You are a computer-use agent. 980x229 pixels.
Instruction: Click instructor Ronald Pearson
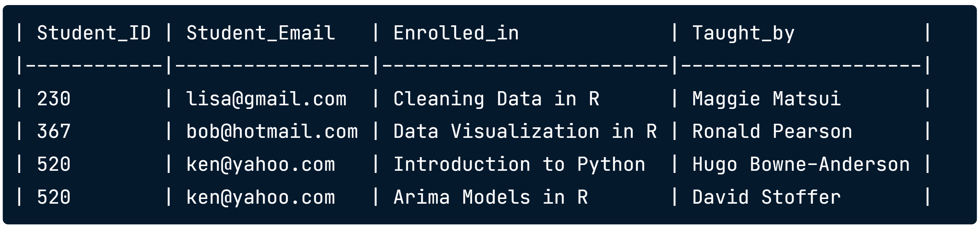point(772,132)
